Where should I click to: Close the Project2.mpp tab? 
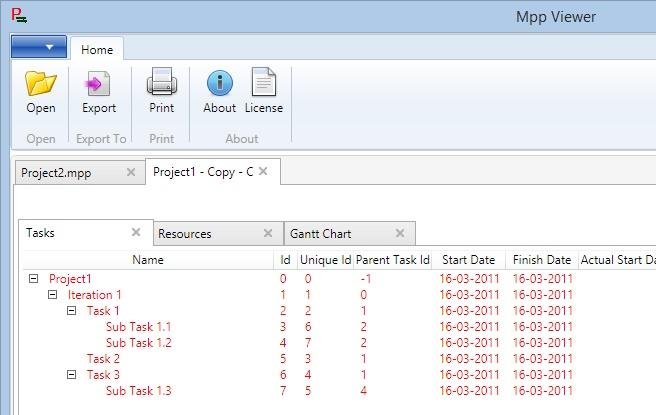click(131, 172)
